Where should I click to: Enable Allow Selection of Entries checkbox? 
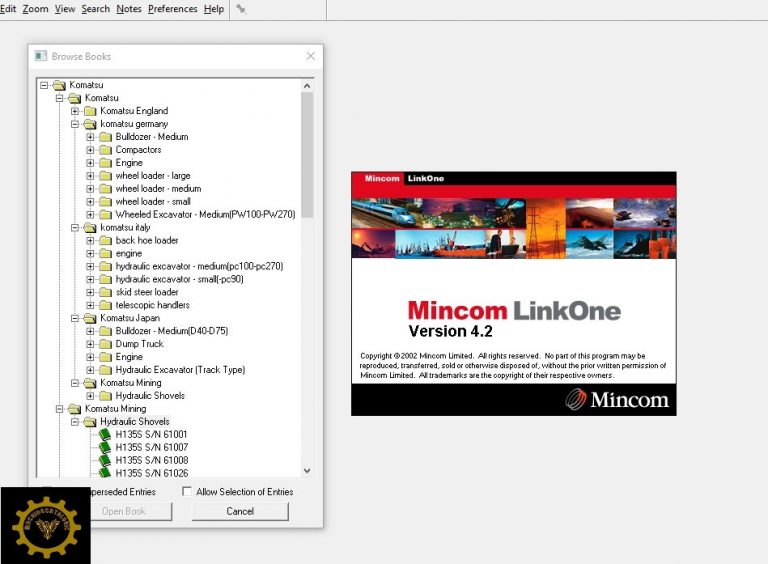(187, 492)
